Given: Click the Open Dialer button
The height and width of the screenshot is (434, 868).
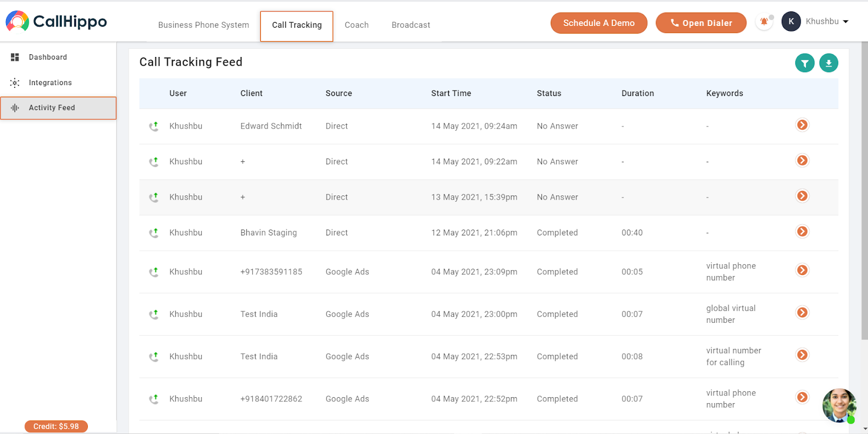Looking at the screenshot, I should tap(701, 23).
